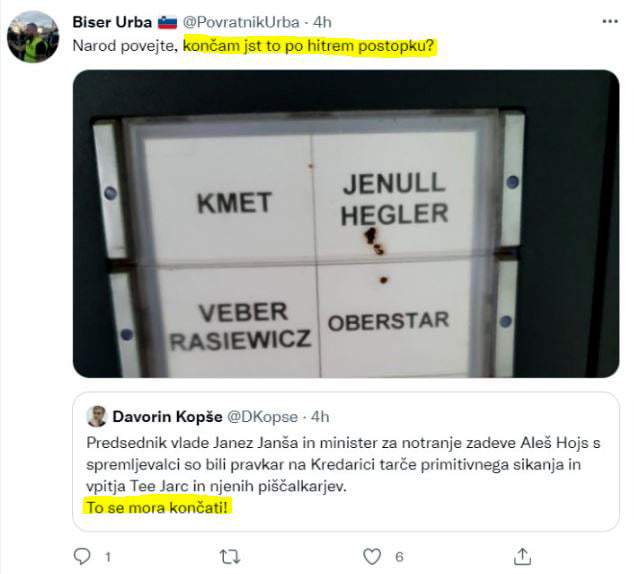Click the reply speech bubble icon
This screenshot has height=574, width=638.
click(83, 555)
